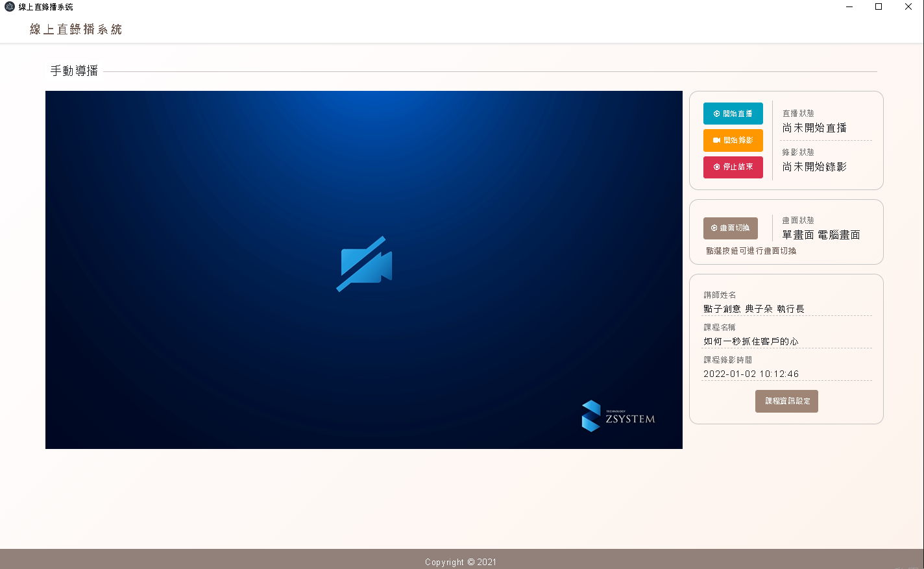924x569 pixels.
Task: Close the 線上直錄播系統 window
Action: 908,6
